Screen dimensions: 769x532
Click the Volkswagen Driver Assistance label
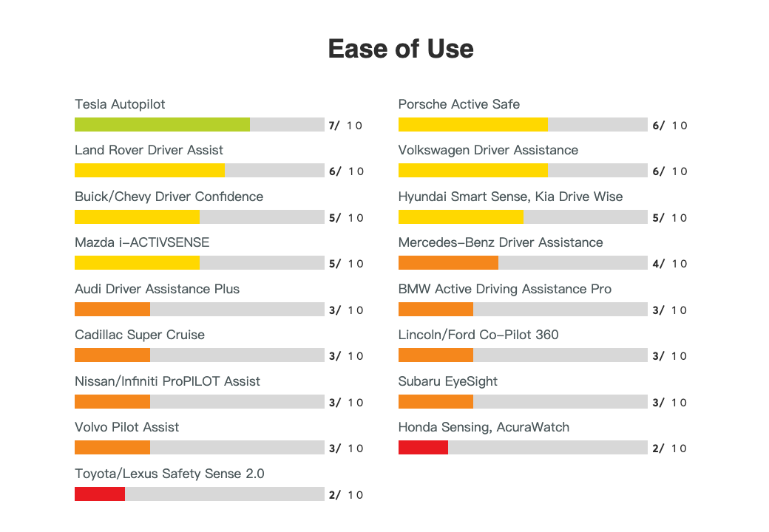[x=488, y=150]
